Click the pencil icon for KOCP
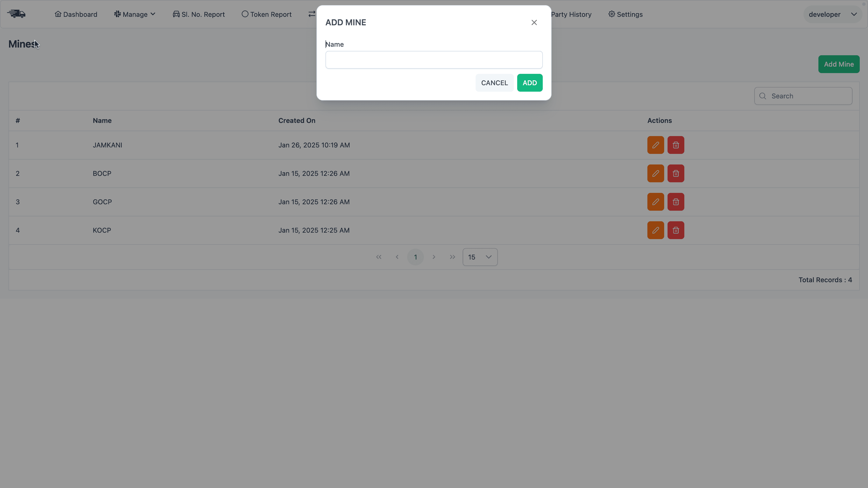Image resolution: width=868 pixels, height=488 pixels. point(655,230)
